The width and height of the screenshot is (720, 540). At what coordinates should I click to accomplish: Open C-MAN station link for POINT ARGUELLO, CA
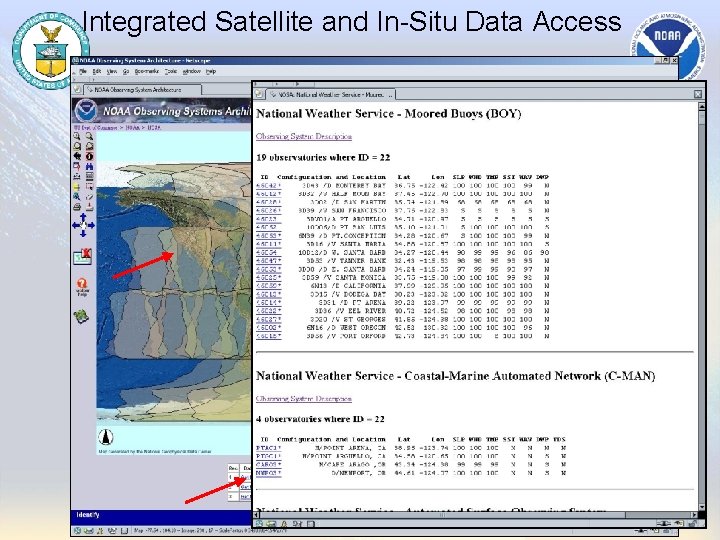[269, 456]
